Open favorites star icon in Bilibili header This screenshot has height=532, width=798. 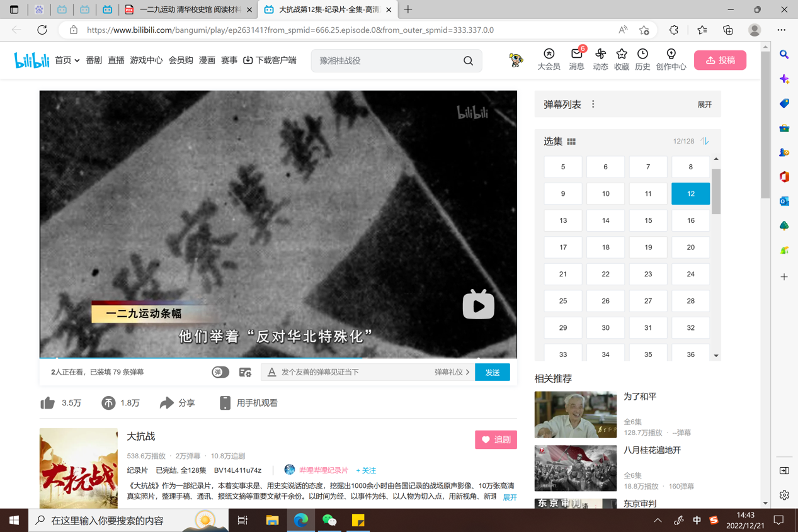click(x=622, y=55)
